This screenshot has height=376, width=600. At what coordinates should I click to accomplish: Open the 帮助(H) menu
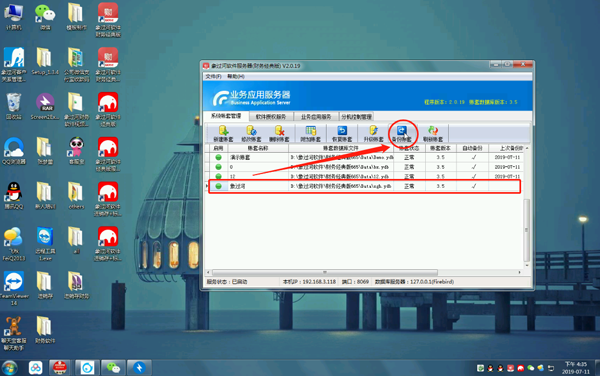coord(236,77)
